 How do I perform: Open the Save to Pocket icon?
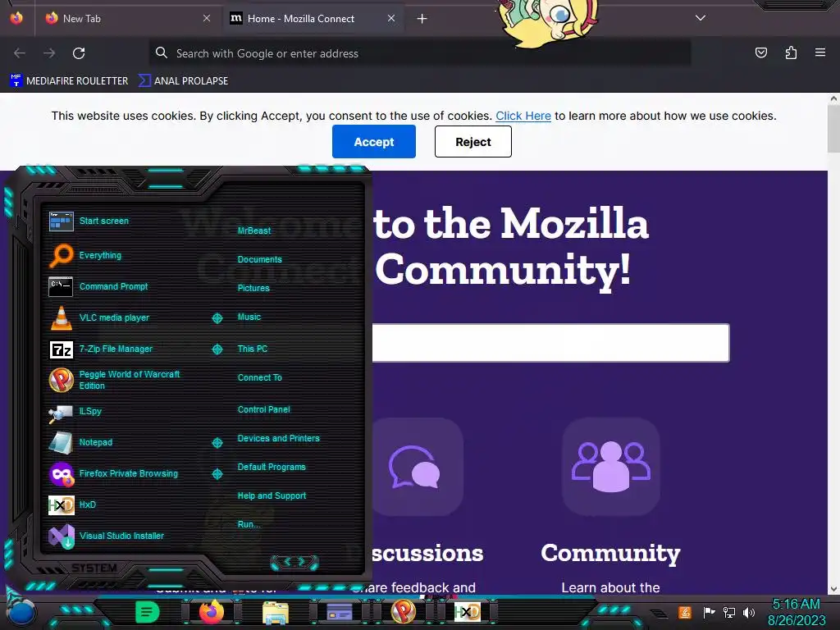point(760,52)
